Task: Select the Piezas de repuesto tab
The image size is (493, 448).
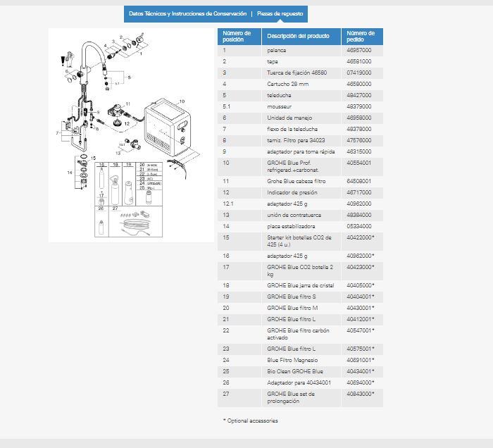Action: (x=280, y=14)
